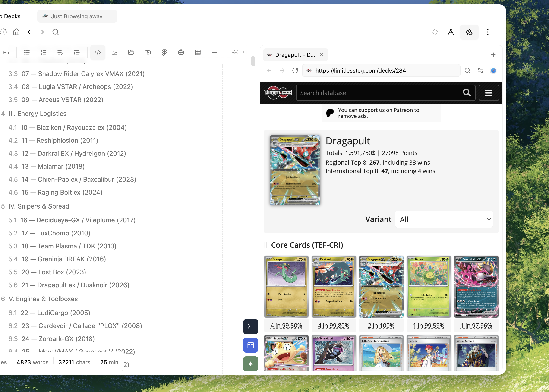Screen dimensions: 549x392
Task: Open the Variant dropdown
Action: click(444, 219)
